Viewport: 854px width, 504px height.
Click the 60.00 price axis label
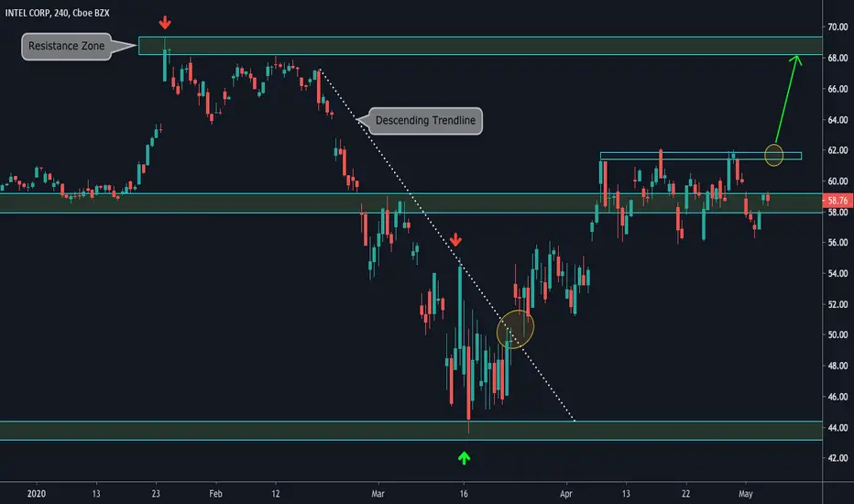(838, 181)
